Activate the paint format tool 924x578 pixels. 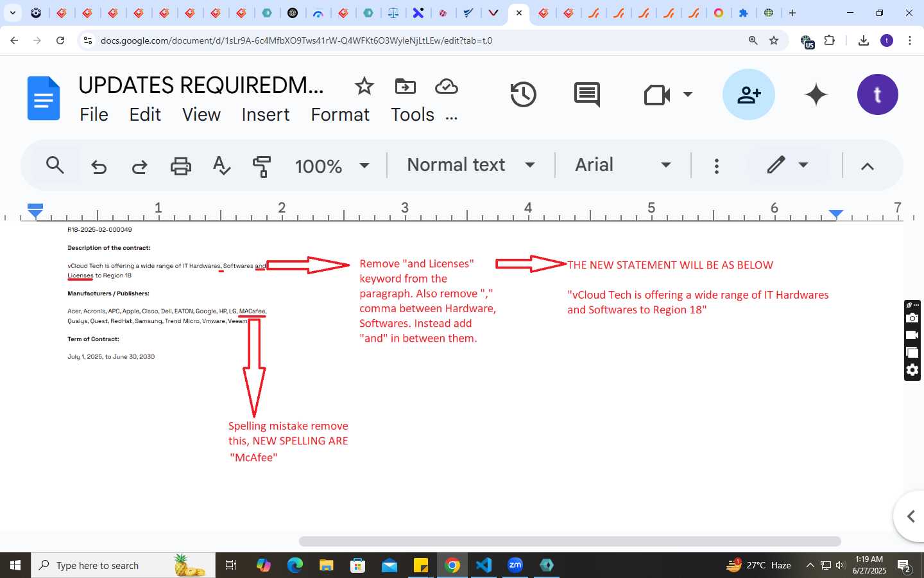[262, 166]
